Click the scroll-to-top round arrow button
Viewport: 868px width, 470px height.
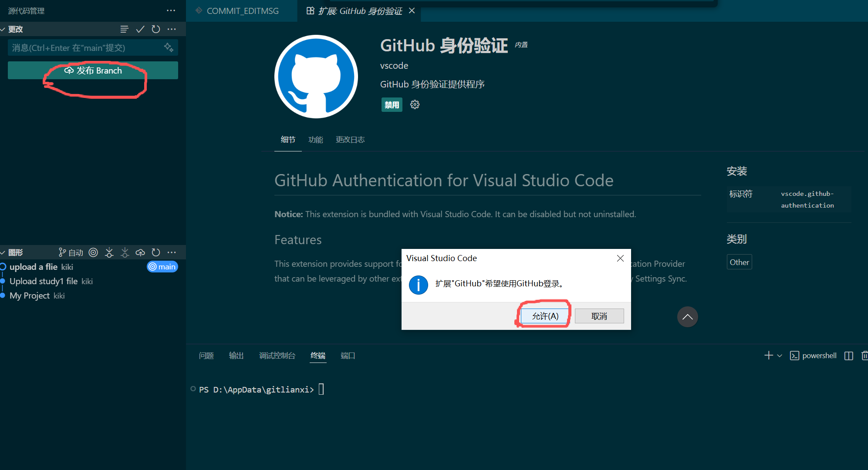[x=687, y=317]
